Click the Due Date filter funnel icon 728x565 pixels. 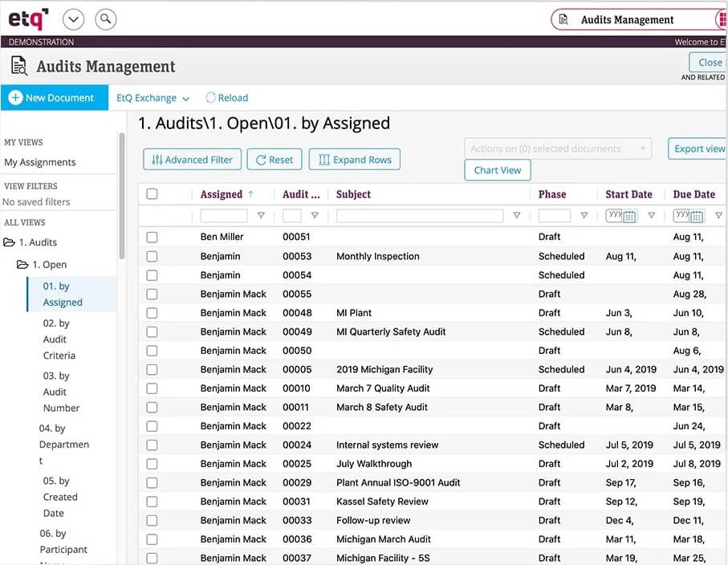pos(718,215)
